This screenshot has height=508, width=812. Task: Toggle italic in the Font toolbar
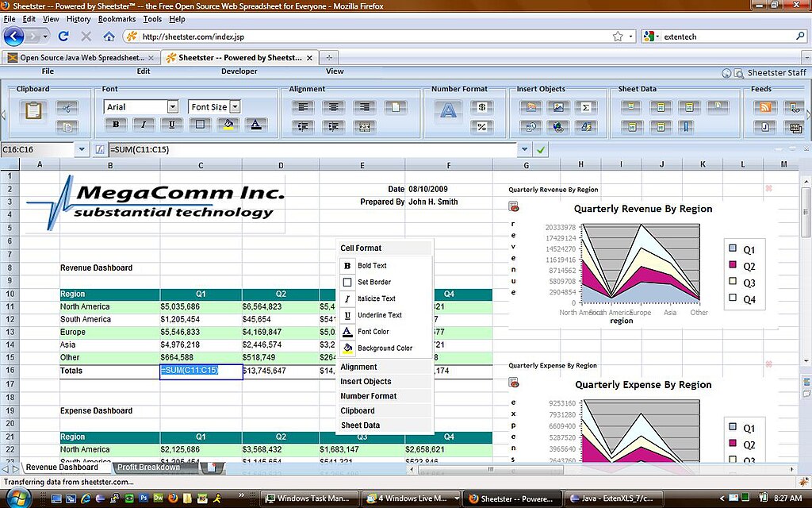pyautogui.click(x=144, y=125)
